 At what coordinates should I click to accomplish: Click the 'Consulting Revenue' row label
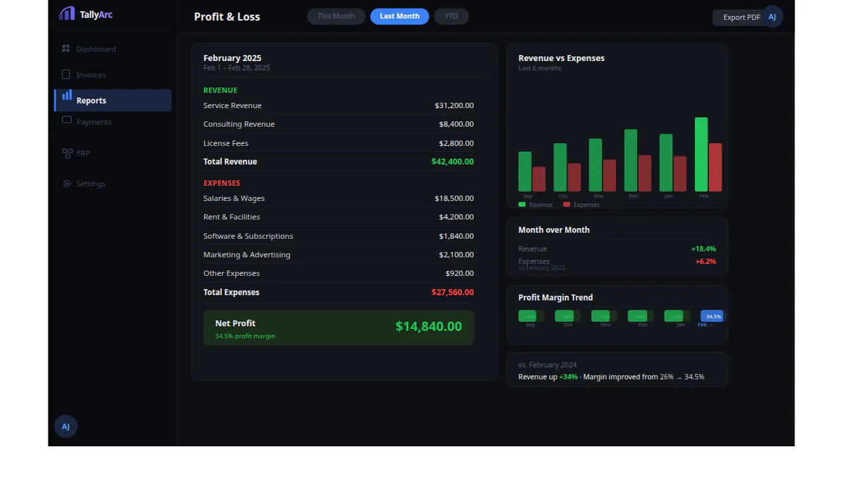(239, 124)
